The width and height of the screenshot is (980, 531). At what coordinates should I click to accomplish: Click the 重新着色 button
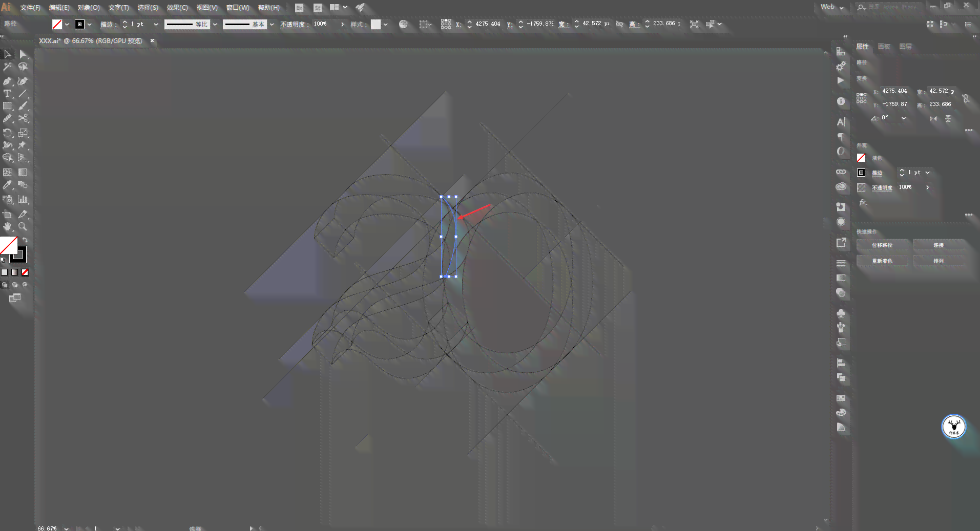click(882, 261)
